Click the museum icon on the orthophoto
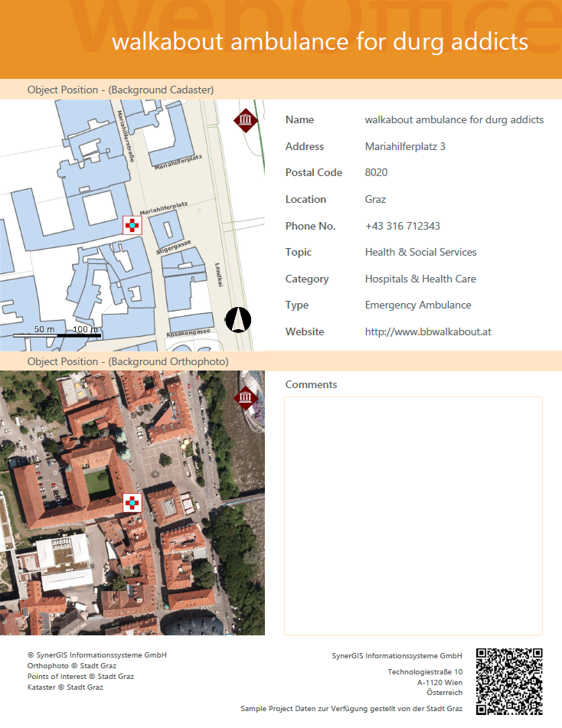 (x=245, y=398)
